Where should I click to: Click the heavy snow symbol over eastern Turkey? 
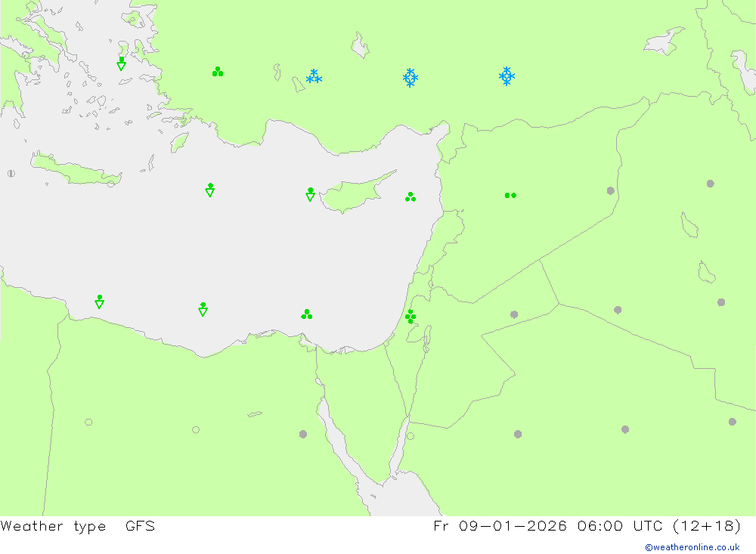(x=507, y=76)
